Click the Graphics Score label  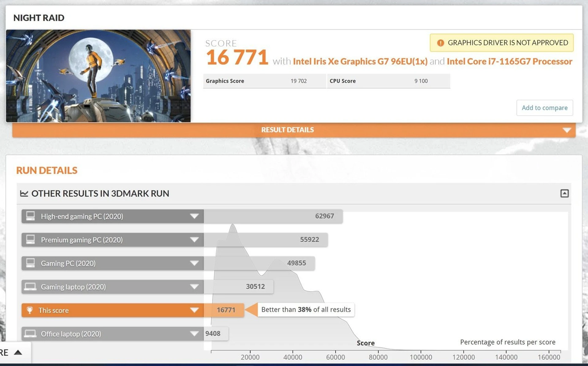tap(225, 81)
